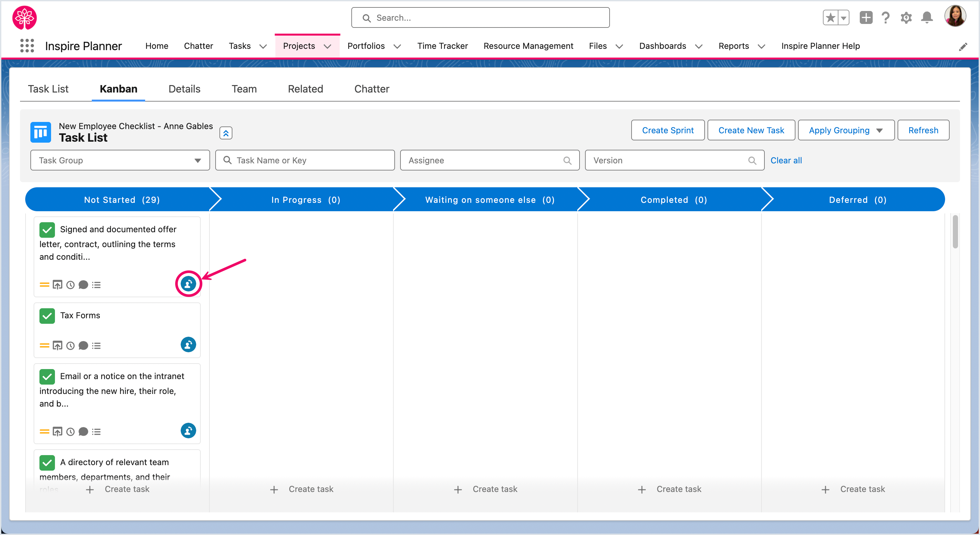Click upload file icon on Email notice card
The width and height of the screenshot is (980, 535).
point(58,432)
